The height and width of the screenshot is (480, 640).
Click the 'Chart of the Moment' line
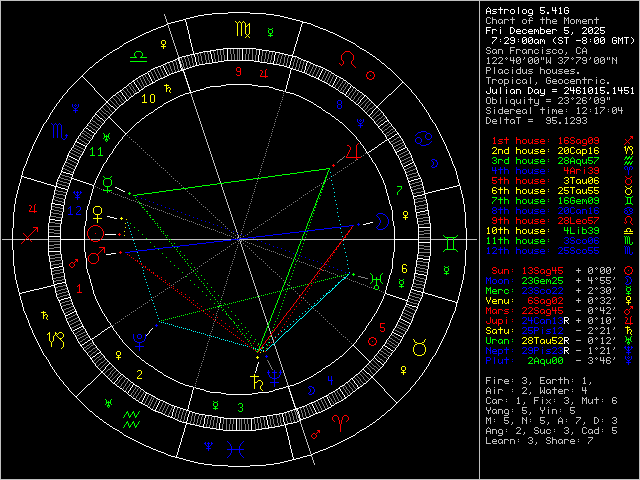coord(542,21)
